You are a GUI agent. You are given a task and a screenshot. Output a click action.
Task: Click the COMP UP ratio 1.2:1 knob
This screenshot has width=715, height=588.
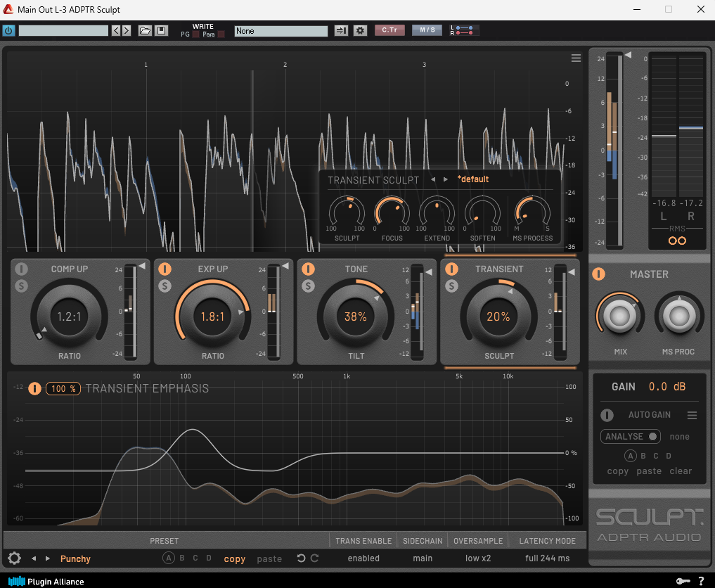(70, 316)
